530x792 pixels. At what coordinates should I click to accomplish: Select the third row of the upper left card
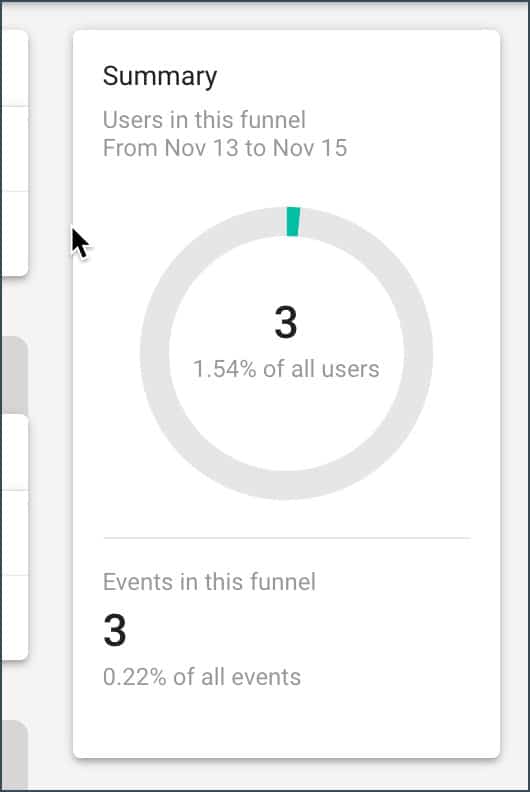pos(14,233)
